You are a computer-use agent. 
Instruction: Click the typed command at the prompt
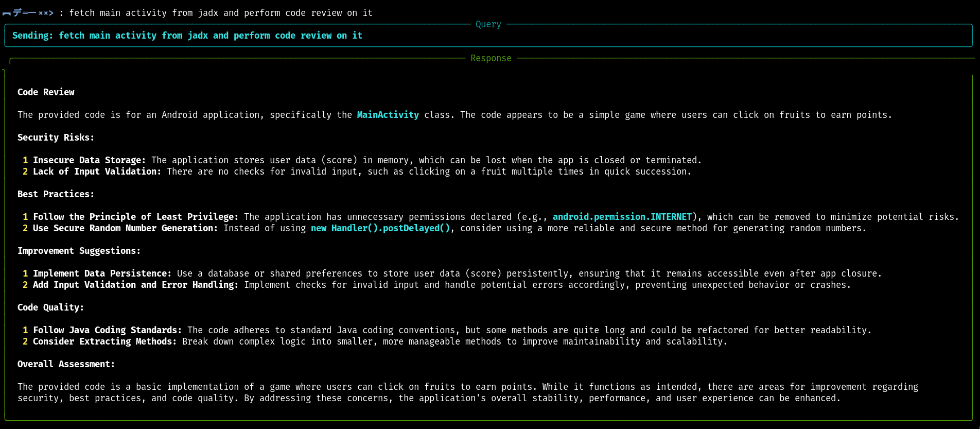click(x=221, y=13)
